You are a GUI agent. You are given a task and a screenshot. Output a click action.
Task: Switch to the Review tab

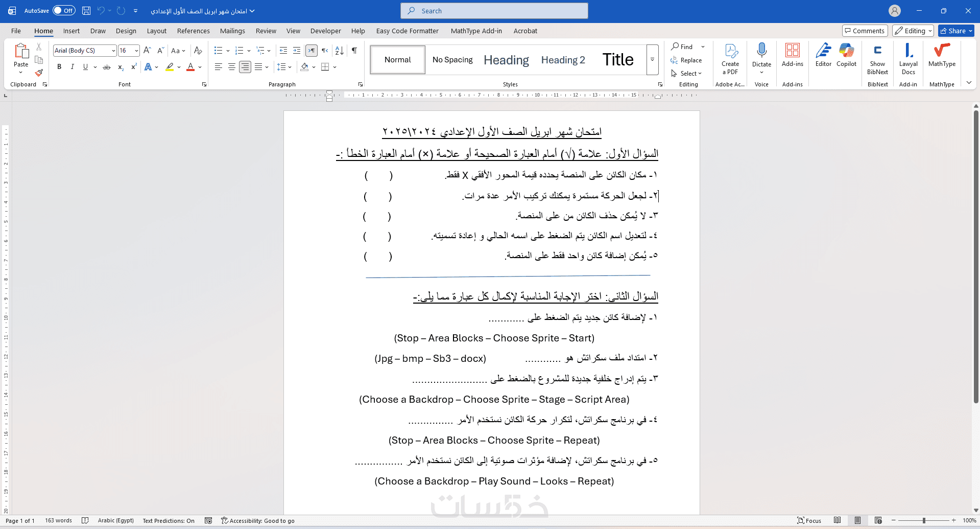click(x=266, y=31)
